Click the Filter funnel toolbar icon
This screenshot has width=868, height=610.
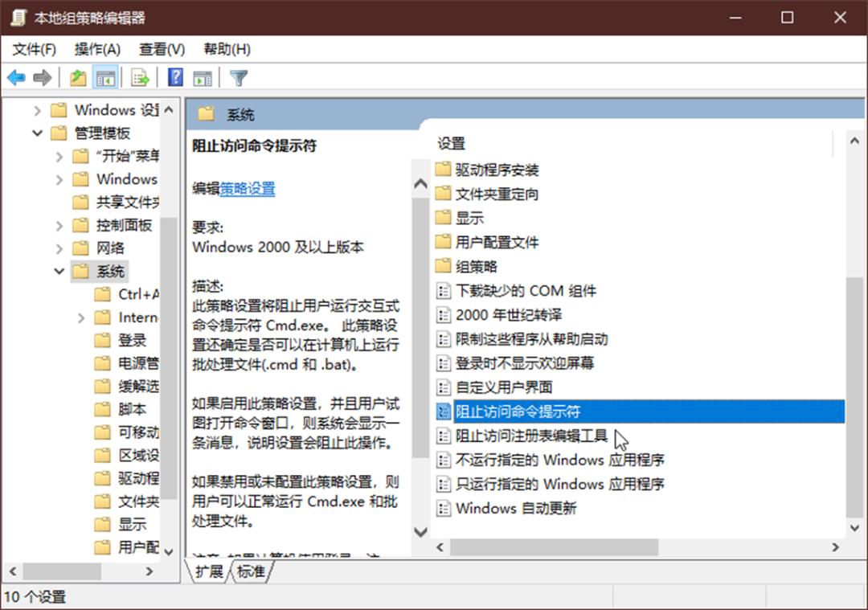click(239, 77)
